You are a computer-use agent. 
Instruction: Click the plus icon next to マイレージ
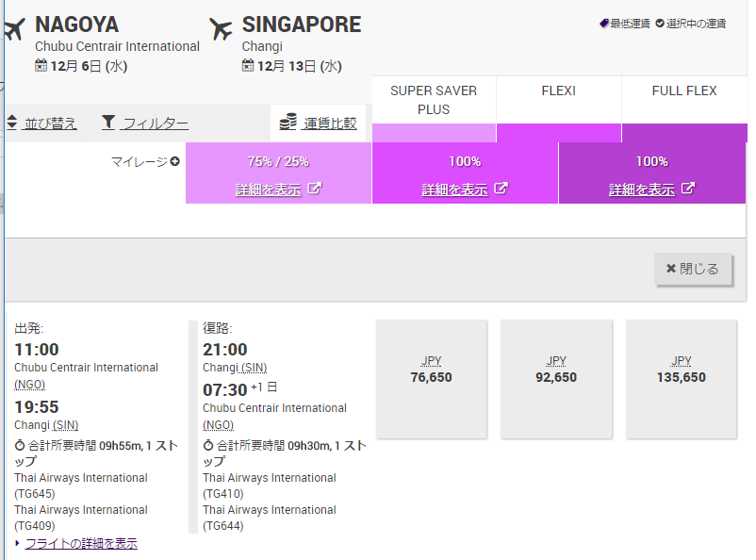175,162
